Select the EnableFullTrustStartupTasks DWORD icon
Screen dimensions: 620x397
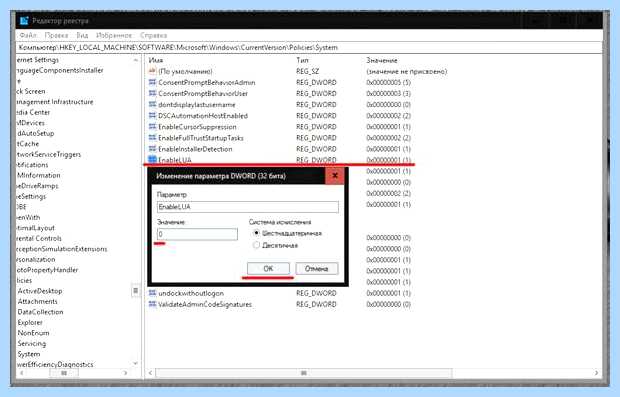point(153,138)
